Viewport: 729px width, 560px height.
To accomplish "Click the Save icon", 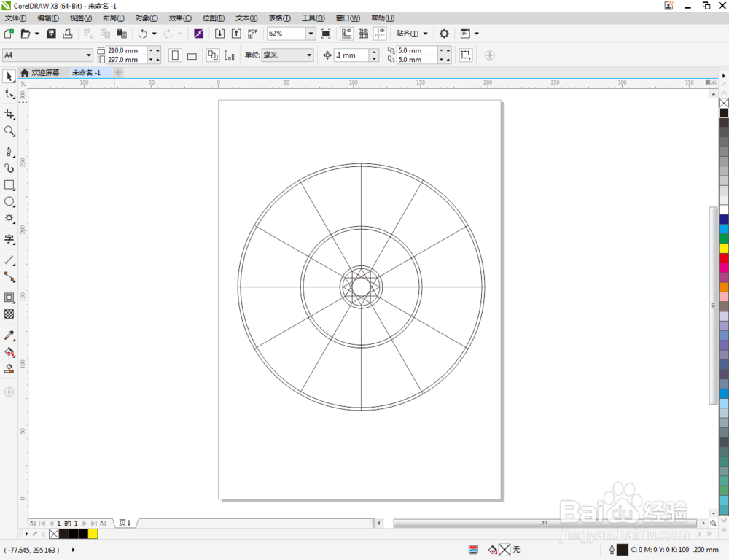I will (51, 34).
